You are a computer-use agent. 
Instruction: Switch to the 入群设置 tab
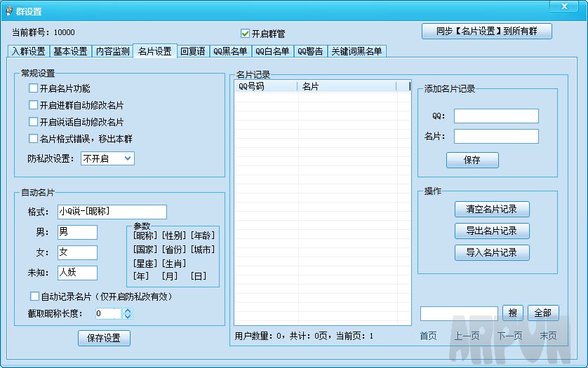point(28,51)
